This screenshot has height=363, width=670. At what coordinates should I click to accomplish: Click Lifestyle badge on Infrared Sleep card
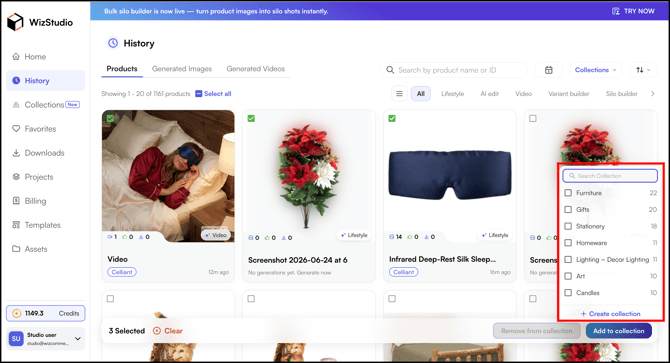point(495,235)
